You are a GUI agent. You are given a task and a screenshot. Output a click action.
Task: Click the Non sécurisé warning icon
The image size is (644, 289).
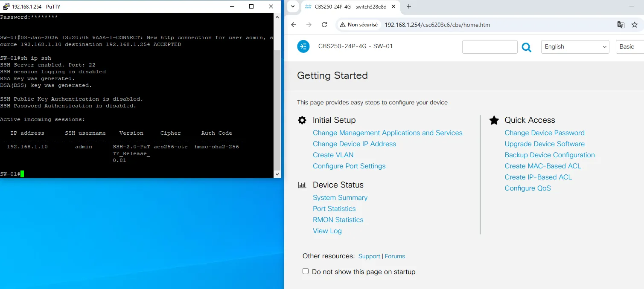click(x=342, y=25)
